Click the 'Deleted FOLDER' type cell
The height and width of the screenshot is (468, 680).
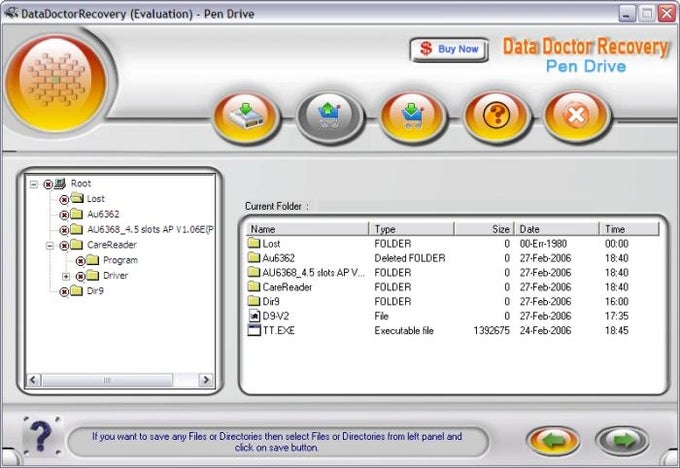pyautogui.click(x=410, y=258)
